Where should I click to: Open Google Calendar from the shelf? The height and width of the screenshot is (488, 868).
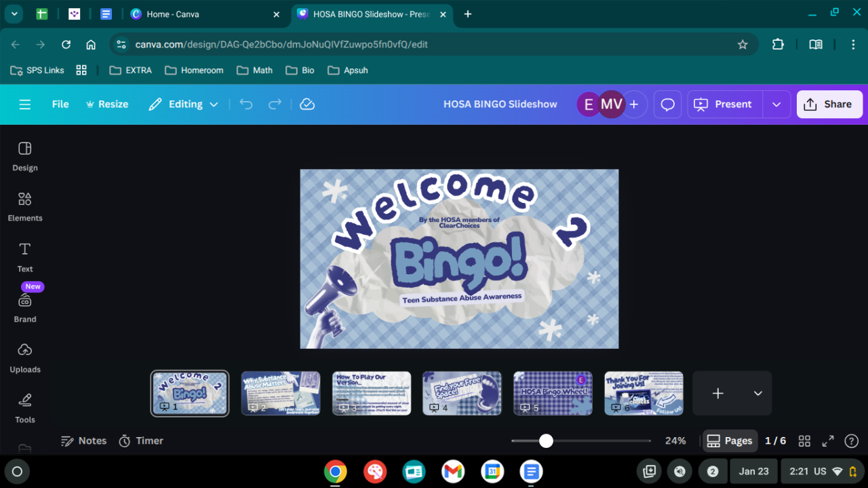492,471
